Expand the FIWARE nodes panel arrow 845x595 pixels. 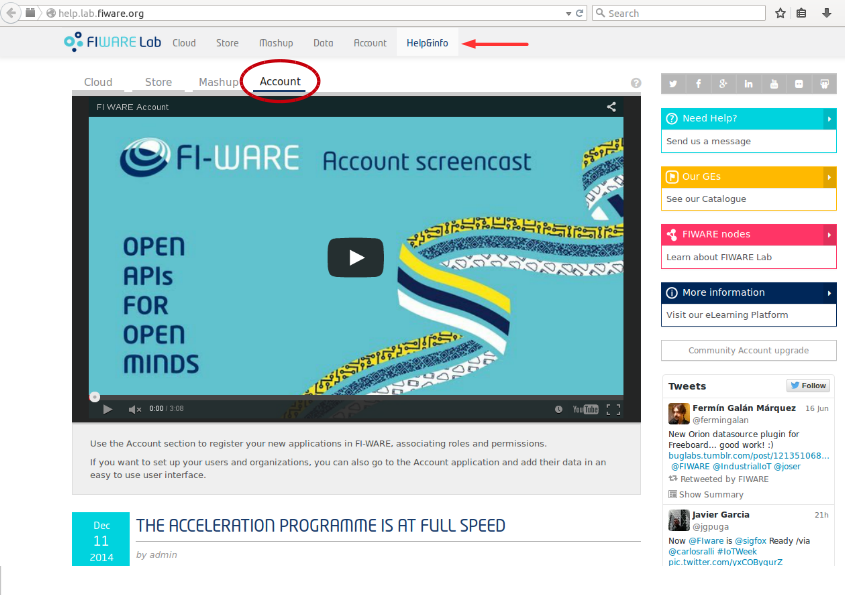pyautogui.click(x=829, y=234)
